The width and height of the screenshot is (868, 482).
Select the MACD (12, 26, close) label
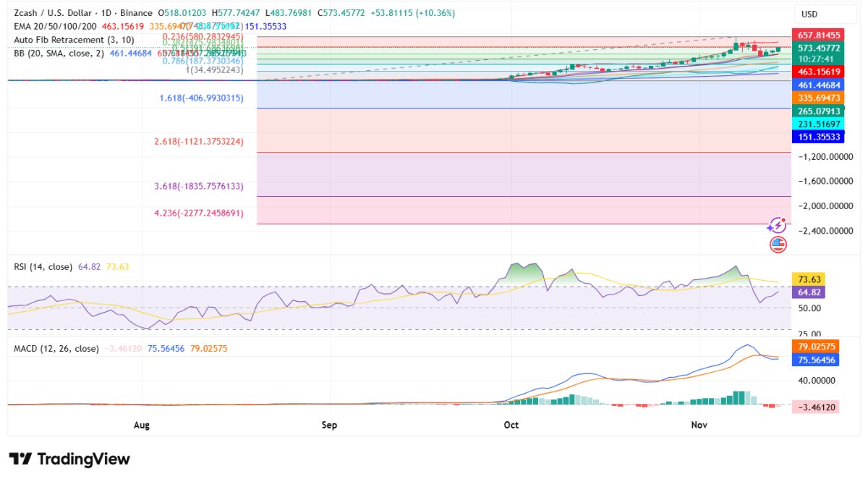pyautogui.click(x=56, y=348)
